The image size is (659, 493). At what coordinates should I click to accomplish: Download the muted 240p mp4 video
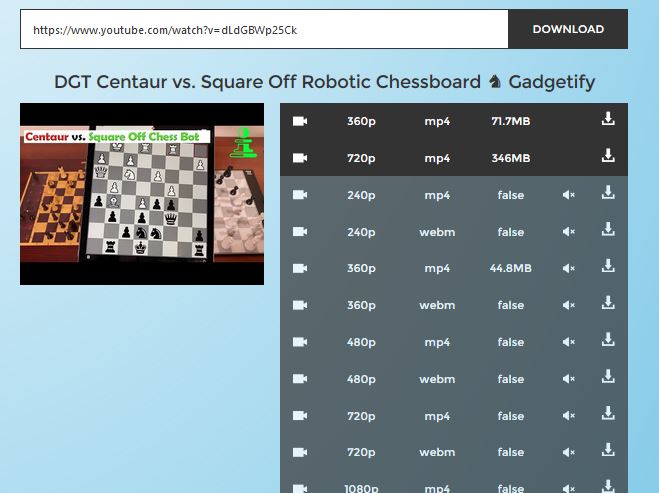tap(608, 192)
